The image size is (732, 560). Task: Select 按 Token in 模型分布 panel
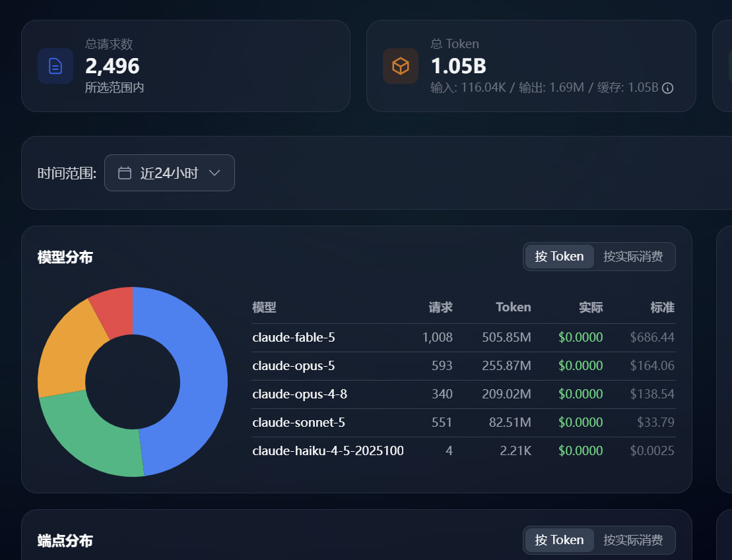coord(559,256)
